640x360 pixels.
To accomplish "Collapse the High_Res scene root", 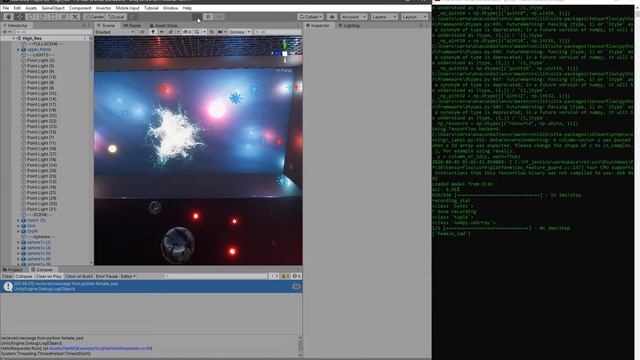I will [14, 38].
